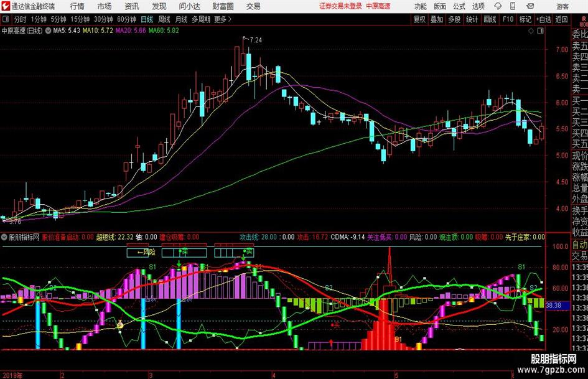Image resolution: width=588 pixels, height=379 pixels.
Task: Click the 现价 label in the side panel
Action: (x=580, y=156)
